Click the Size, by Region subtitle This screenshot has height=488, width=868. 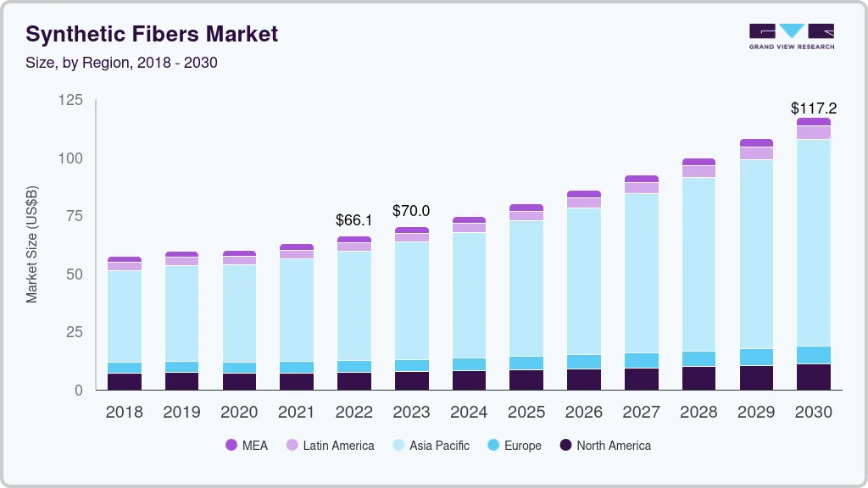(122, 62)
